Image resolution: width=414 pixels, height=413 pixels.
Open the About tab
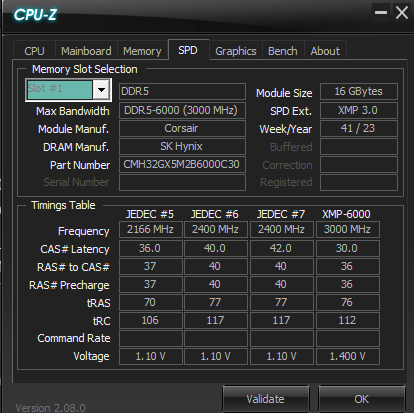click(x=325, y=51)
